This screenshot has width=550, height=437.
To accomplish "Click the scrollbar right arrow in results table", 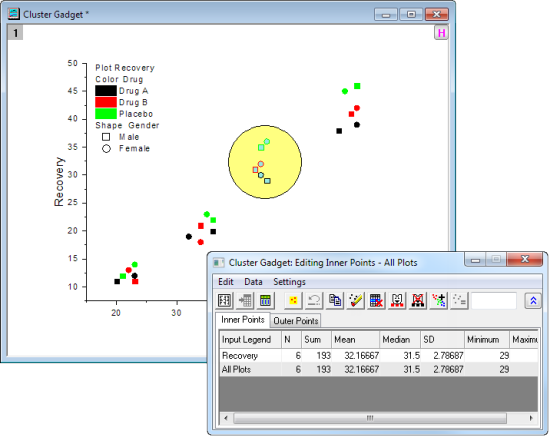I will (531, 418).
